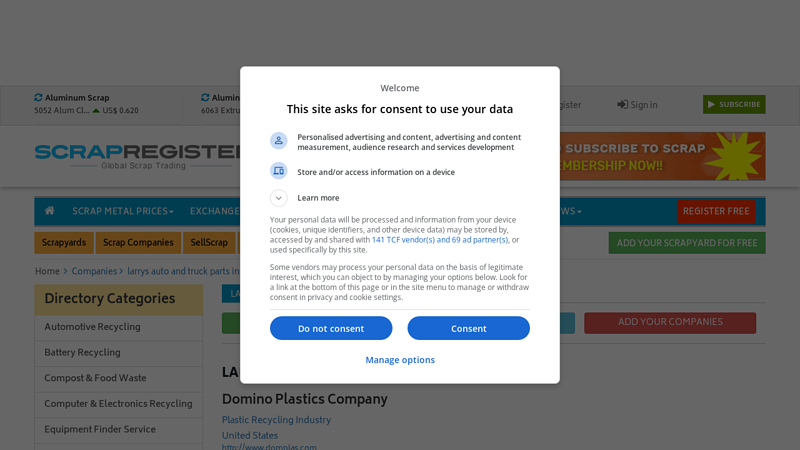The height and width of the screenshot is (450, 800).
Task: Click the Register Free button
Action: pyautogui.click(x=716, y=211)
